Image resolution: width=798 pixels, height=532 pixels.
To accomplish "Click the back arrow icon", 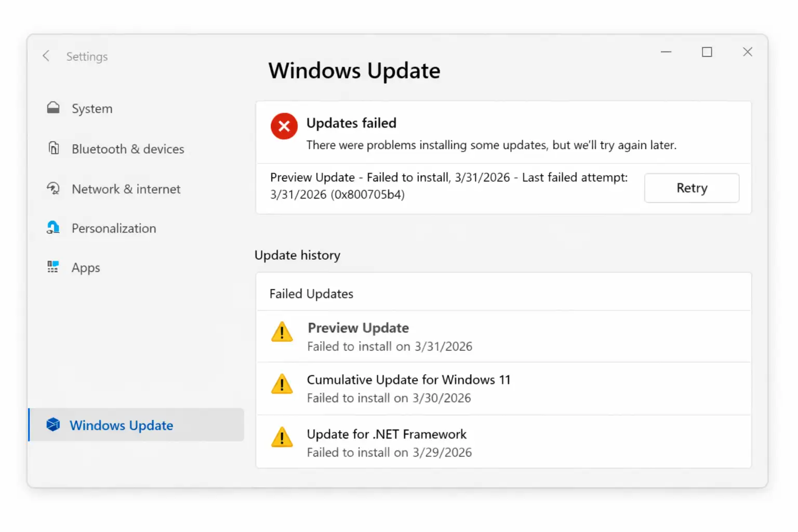I will (46, 56).
